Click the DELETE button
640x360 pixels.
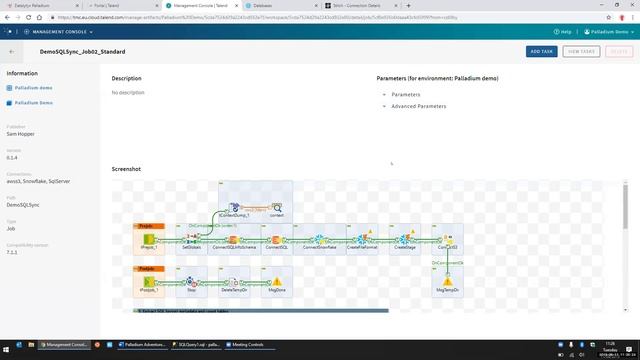pos(619,51)
